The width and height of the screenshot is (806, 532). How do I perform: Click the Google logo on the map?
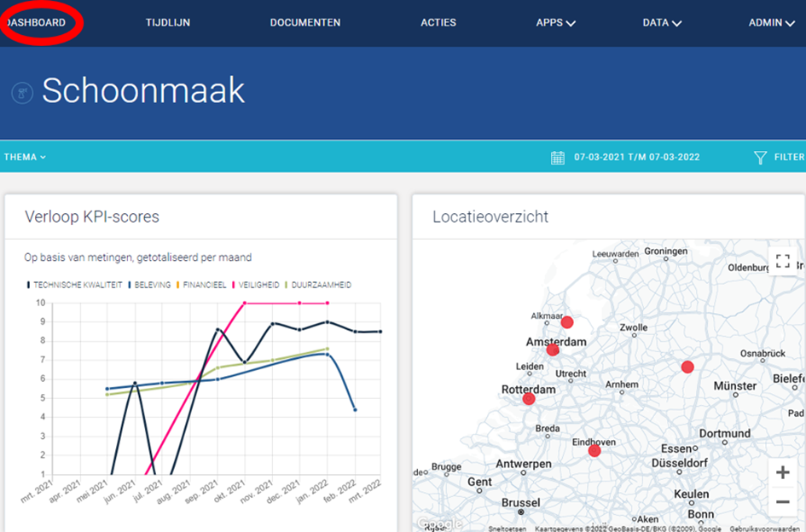439,524
